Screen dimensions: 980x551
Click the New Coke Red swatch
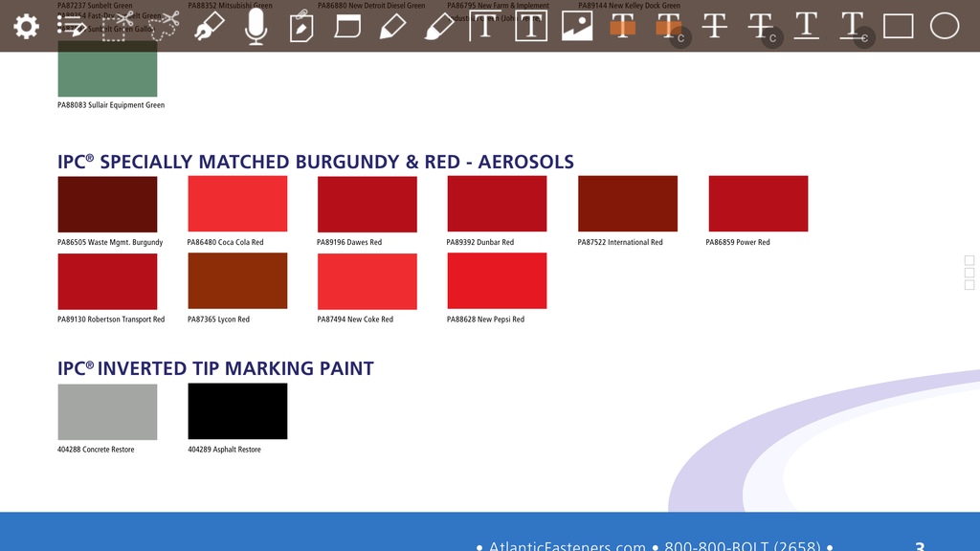[x=367, y=281]
